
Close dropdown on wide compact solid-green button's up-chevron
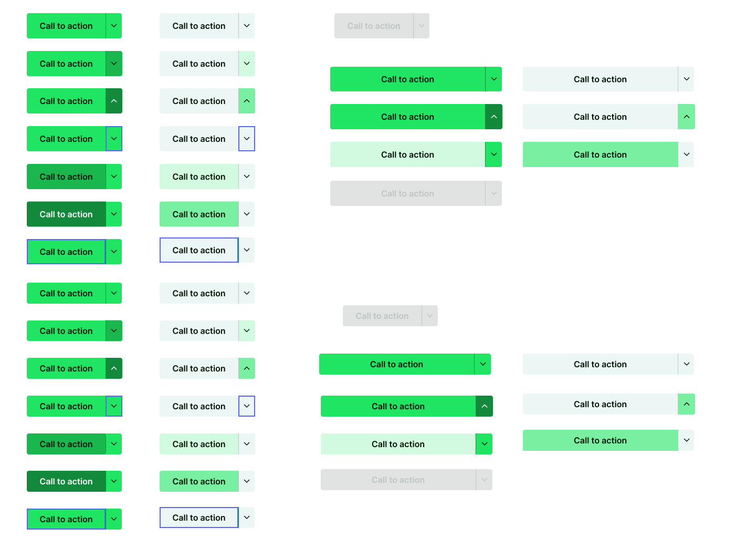tap(484, 406)
